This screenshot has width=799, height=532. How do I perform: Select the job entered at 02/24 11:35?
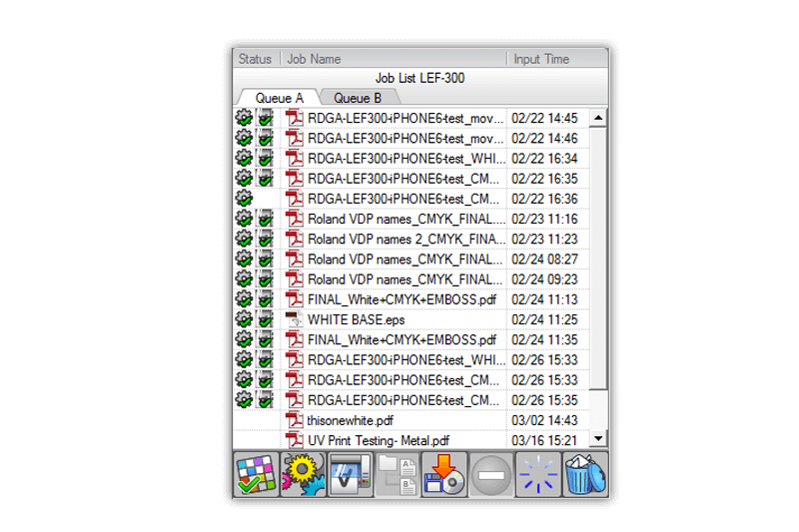[404, 339]
